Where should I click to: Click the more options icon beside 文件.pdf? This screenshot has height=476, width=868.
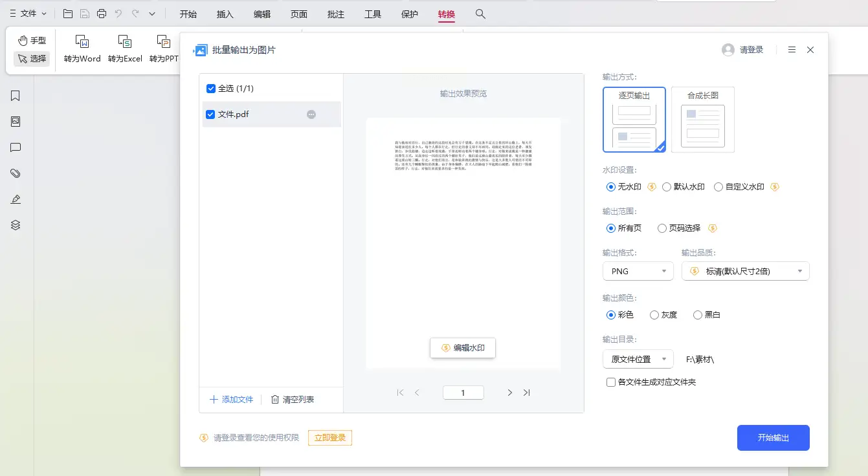[311, 114]
